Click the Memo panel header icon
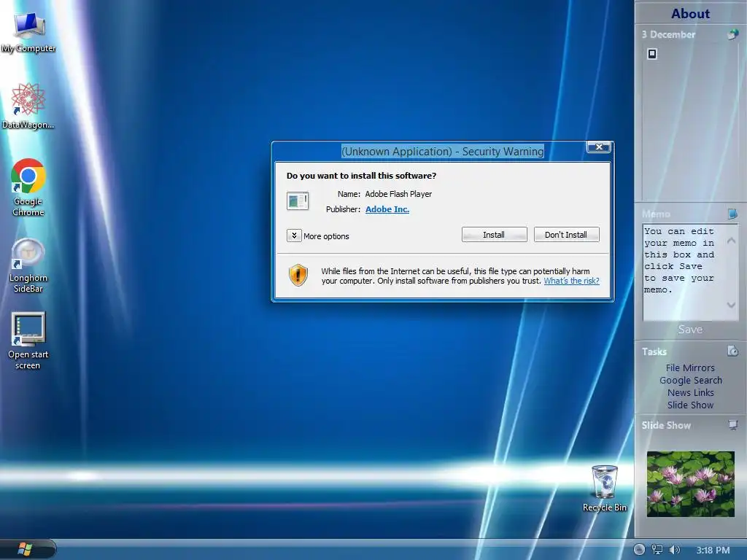This screenshot has width=747, height=560. pos(732,214)
